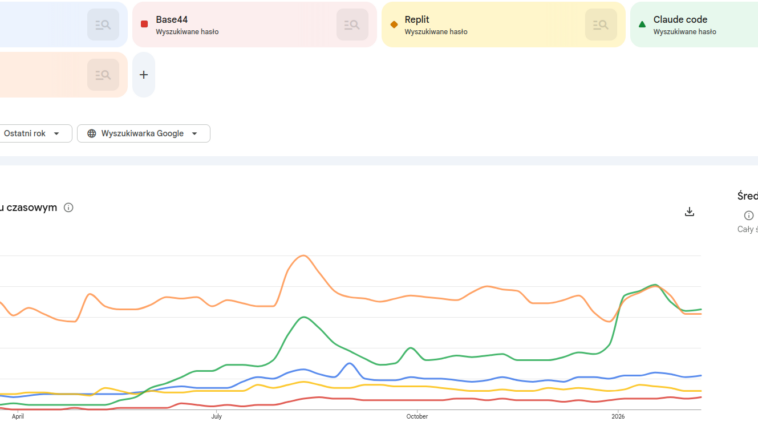Open help icon next to time chart title

[x=69, y=208]
